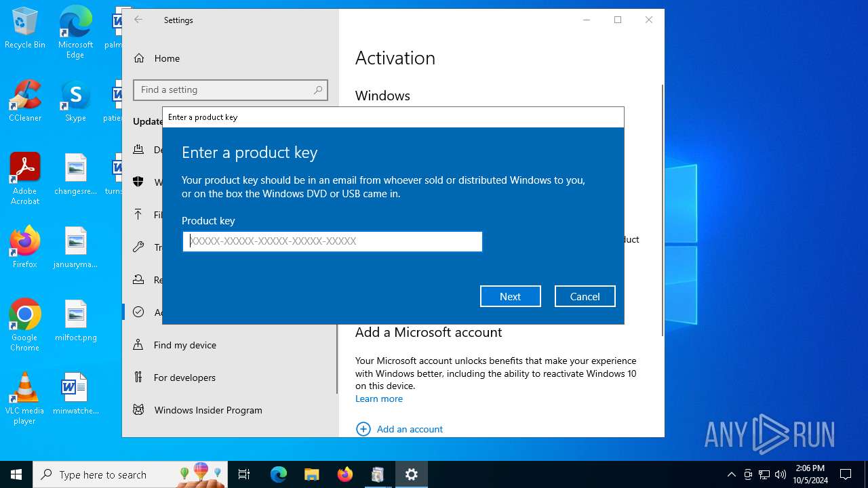
Task: Open the Learn more link
Action: pyautogui.click(x=379, y=399)
